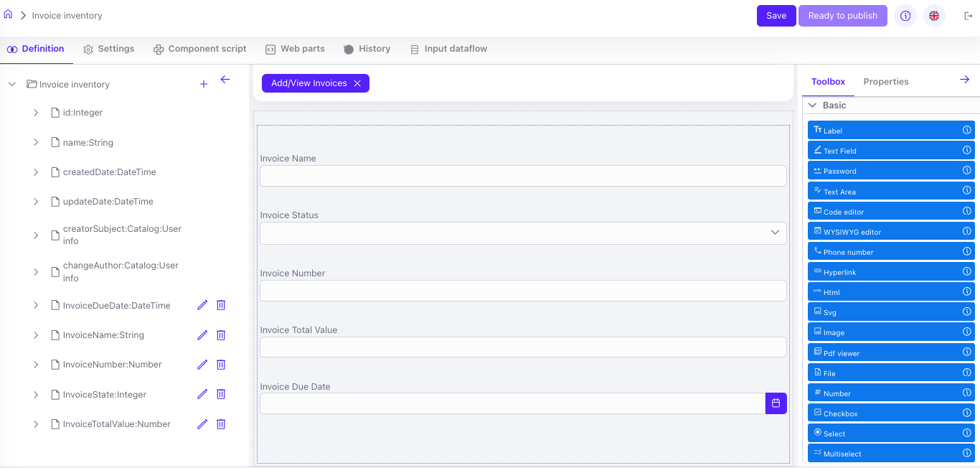Click the Invoice Name input field

pos(523,176)
